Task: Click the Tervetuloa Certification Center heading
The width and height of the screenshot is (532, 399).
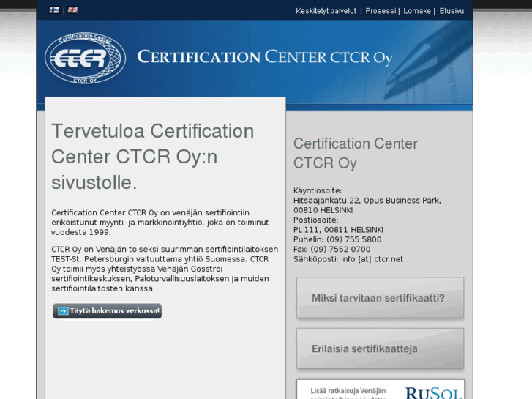Action: click(153, 157)
